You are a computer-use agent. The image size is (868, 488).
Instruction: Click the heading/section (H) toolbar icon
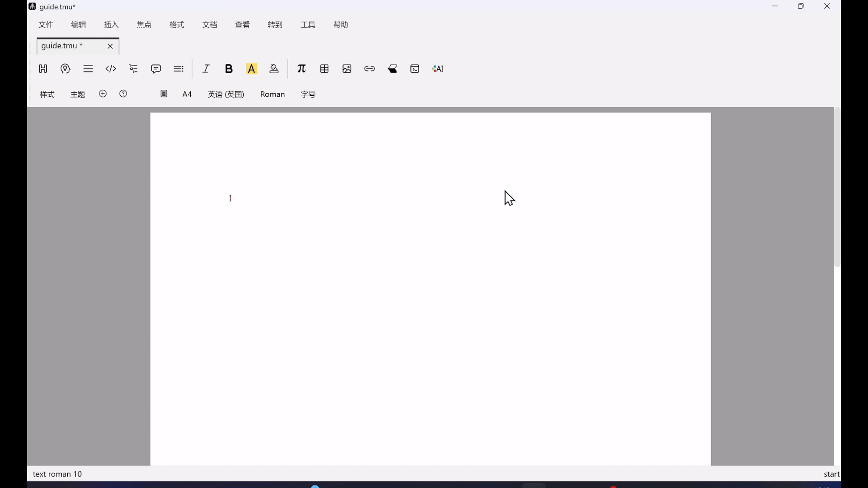pos(43,69)
